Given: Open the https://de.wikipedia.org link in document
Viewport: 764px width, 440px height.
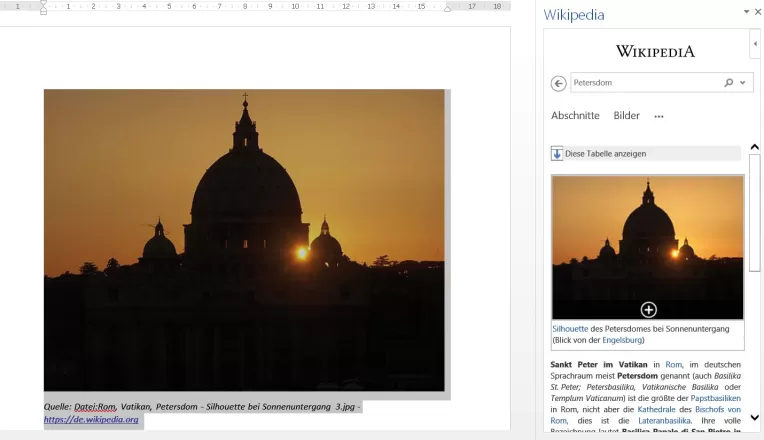Looking at the screenshot, I should click(91, 420).
